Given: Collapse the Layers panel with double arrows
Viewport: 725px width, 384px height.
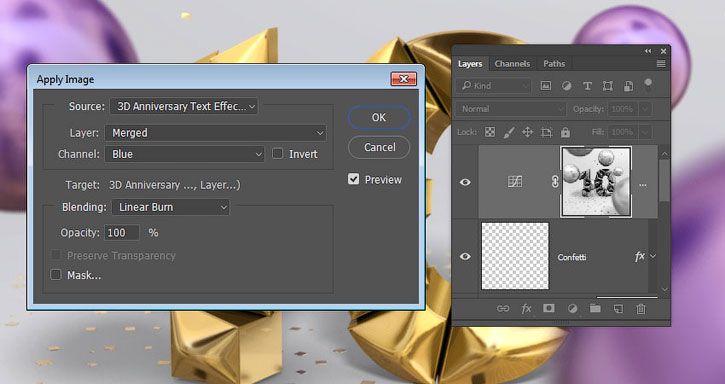Looking at the screenshot, I should pos(648,51).
